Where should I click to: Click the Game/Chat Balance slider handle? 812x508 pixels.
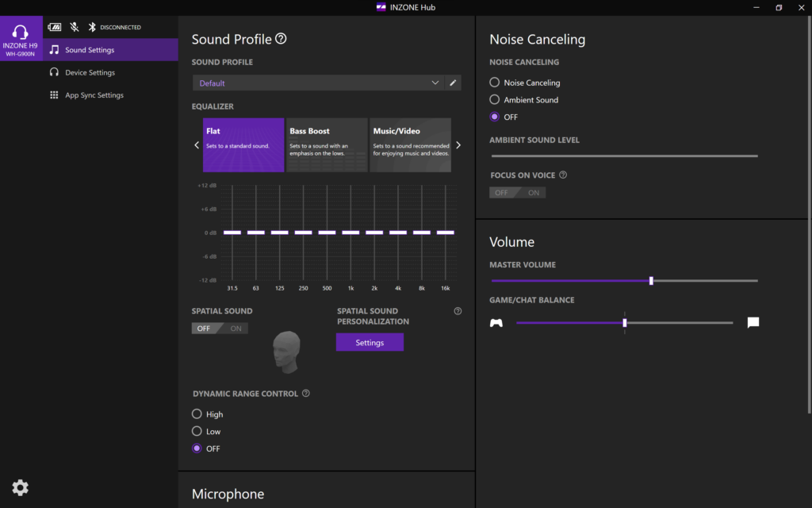click(625, 323)
